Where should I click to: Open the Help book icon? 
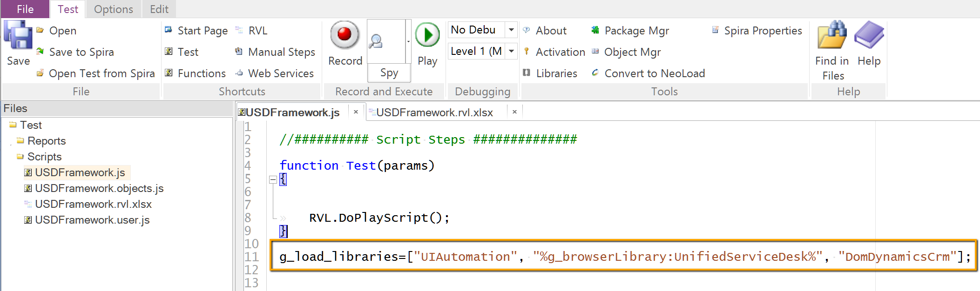(x=869, y=35)
